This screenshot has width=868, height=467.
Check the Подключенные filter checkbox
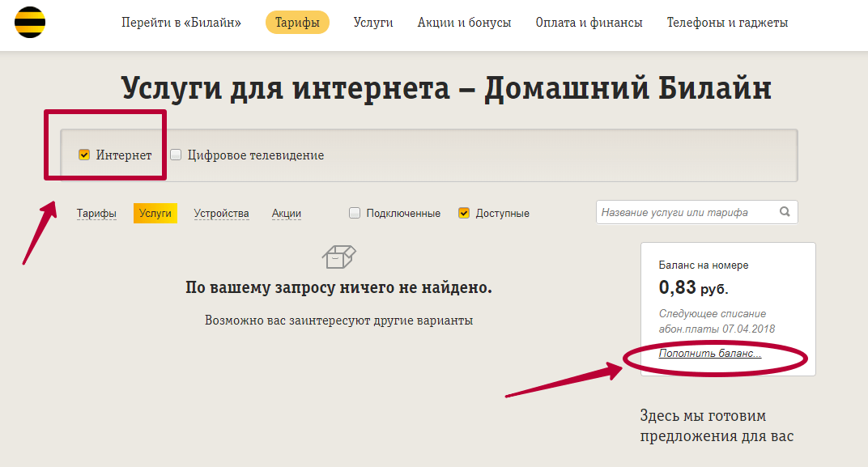tap(354, 212)
